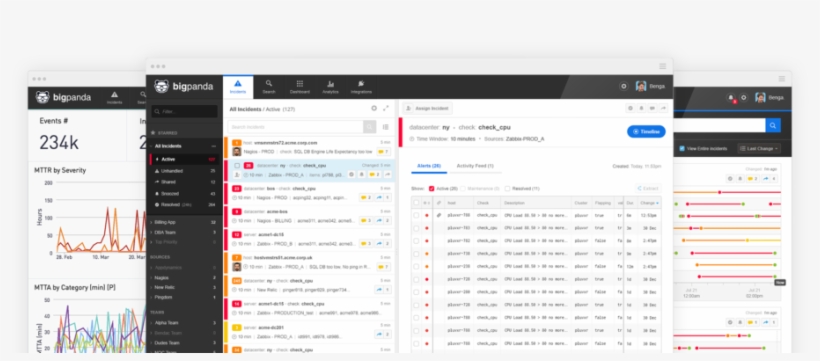Tick the checkbox on the highlighted check_cpu incident
Image resolution: width=820 pixels, height=361 pixels.
pyautogui.click(x=237, y=165)
